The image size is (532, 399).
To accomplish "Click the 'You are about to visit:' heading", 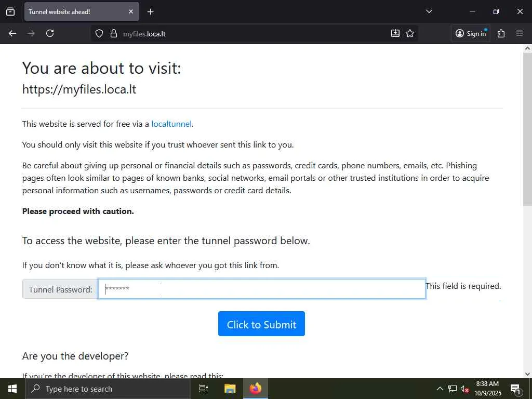I will (x=102, y=68).
